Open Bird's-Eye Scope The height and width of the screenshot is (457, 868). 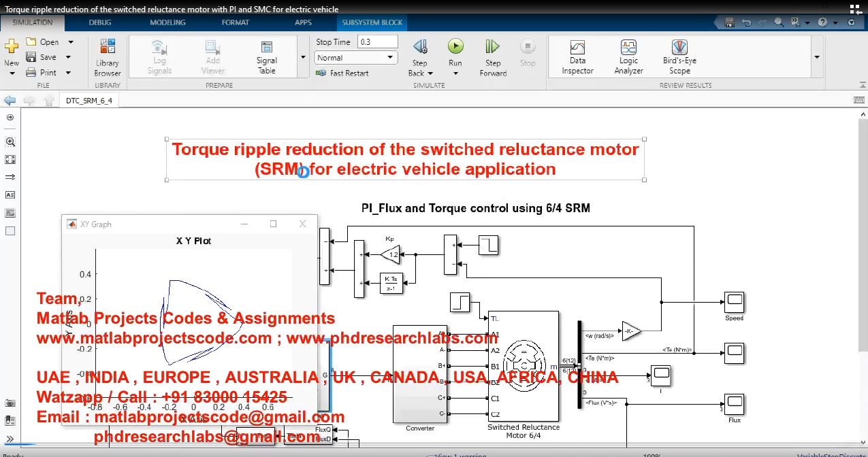point(679,56)
